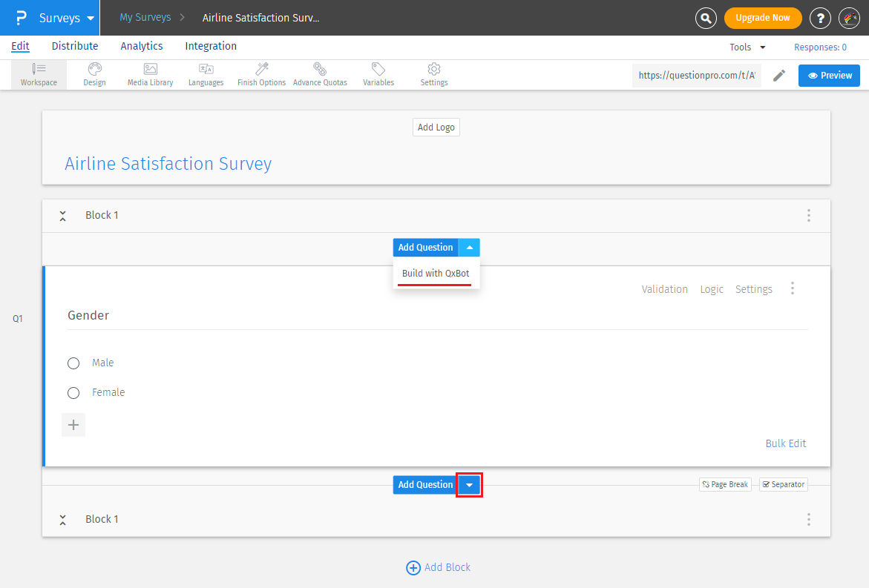This screenshot has width=869, height=588.
Task: Click the Upgrade Now button
Action: pyautogui.click(x=762, y=18)
